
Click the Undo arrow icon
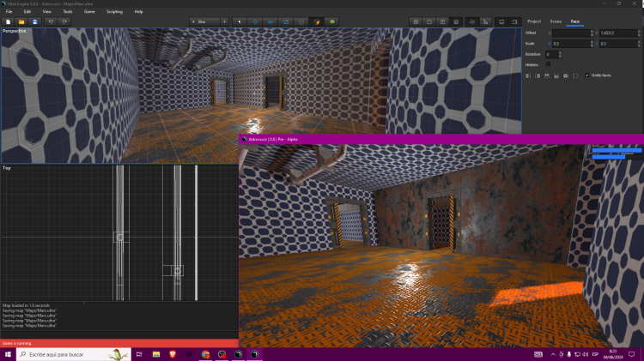tap(51, 21)
